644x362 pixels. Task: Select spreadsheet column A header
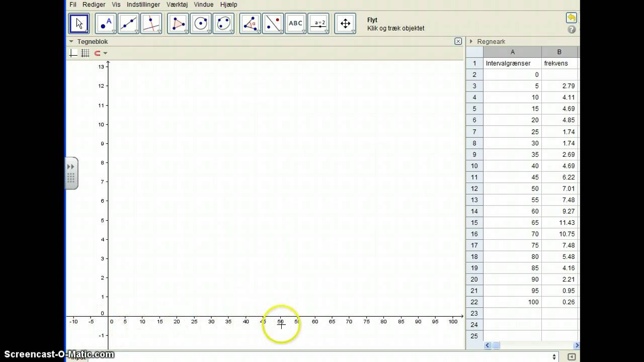(x=513, y=52)
